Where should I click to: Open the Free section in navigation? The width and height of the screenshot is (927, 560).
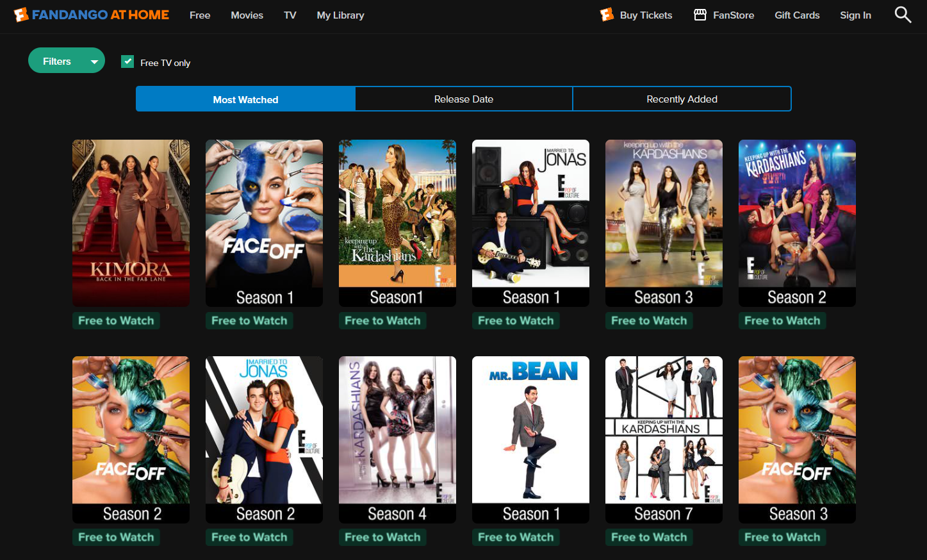click(x=200, y=15)
